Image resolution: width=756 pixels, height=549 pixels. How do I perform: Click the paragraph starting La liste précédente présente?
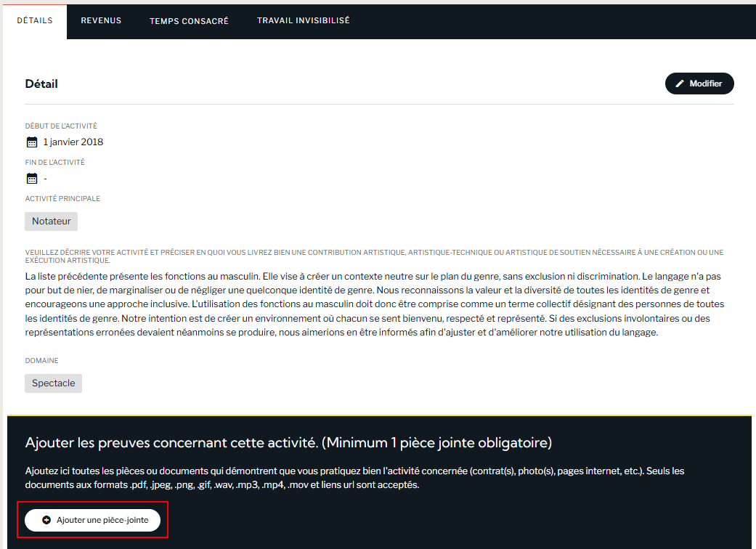tap(375, 304)
